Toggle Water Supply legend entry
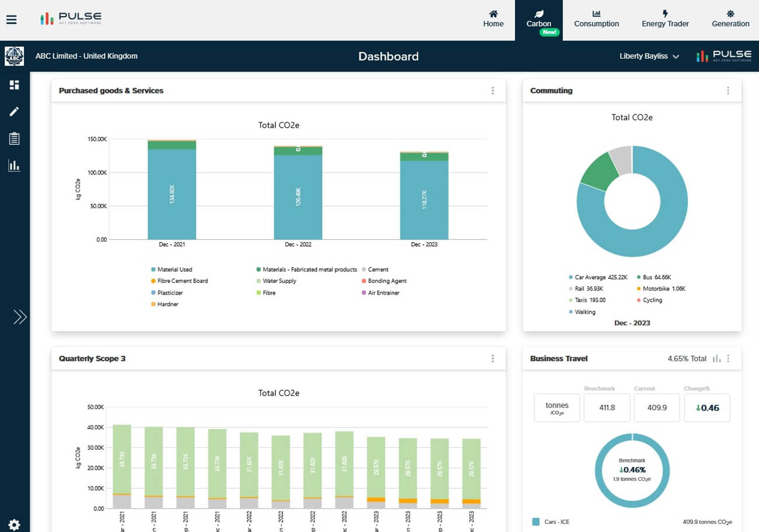 tap(276, 281)
